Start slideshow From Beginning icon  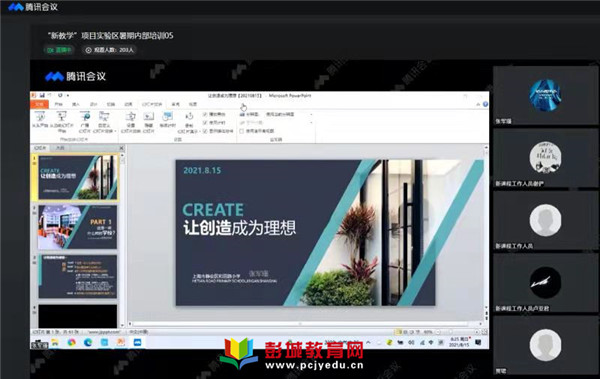39,121
